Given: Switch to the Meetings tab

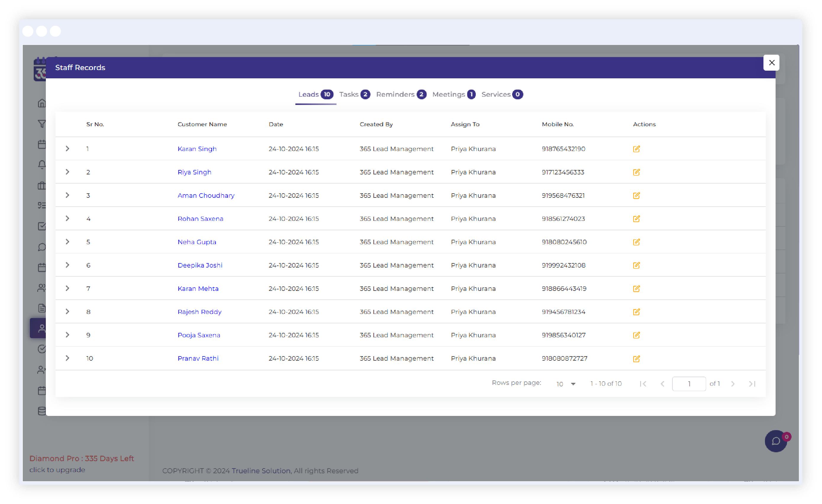Looking at the screenshot, I should point(454,94).
